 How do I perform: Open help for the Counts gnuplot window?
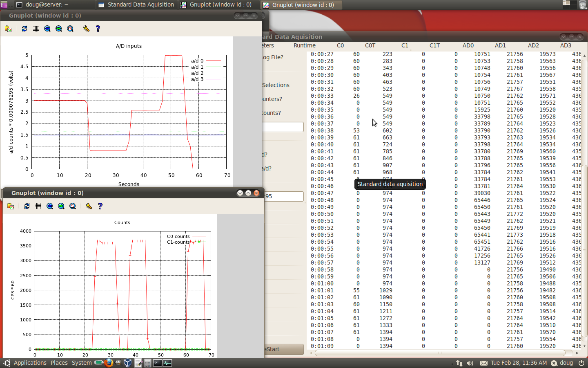(100, 206)
